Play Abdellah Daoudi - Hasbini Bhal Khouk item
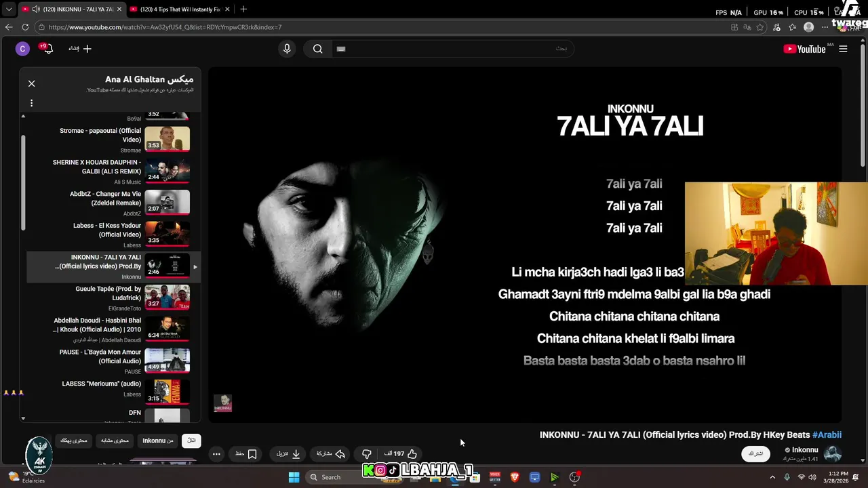Viewport: 868px width, 488px height. coord(114,329)
